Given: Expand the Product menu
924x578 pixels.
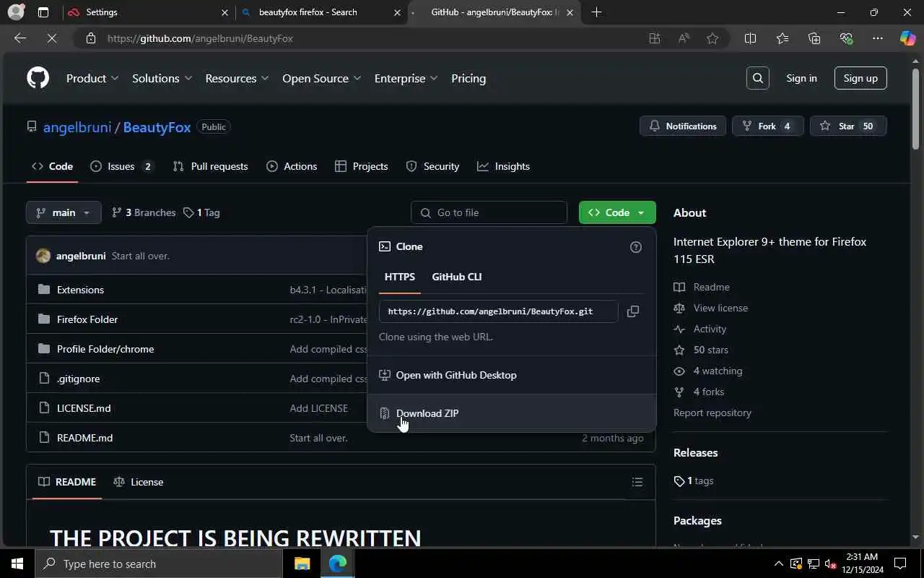Looking at the screenshot, I should coord(92,78).
